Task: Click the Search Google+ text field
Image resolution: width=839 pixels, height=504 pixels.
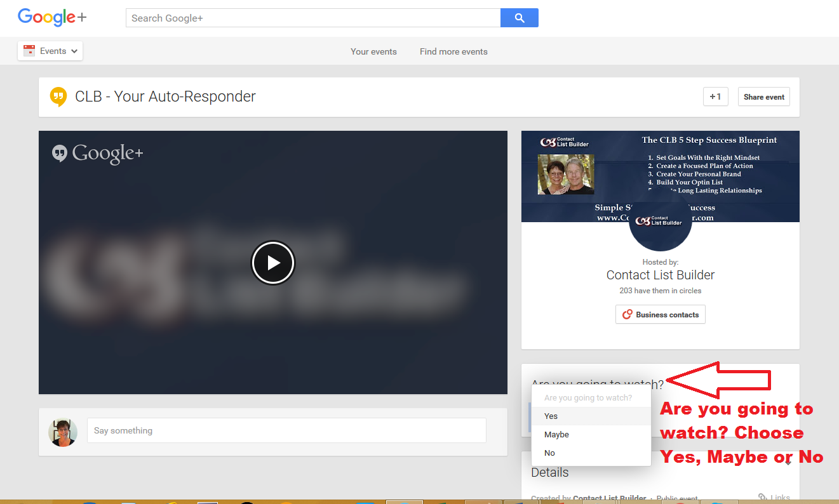Action: [313, 18]
